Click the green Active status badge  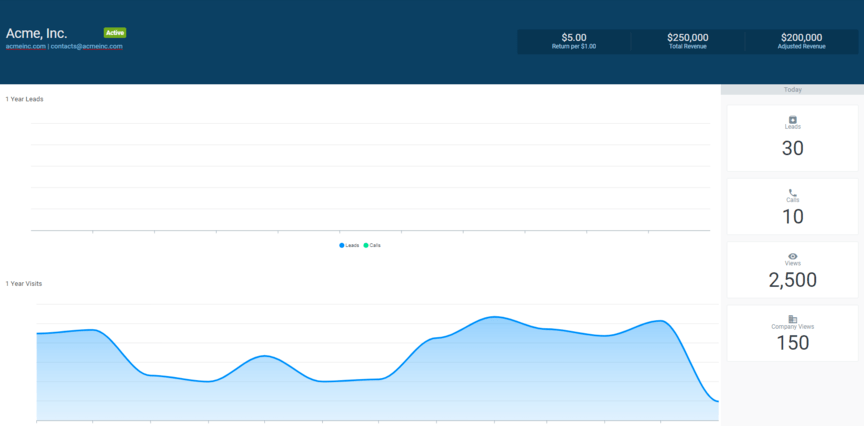click(115, 33)
